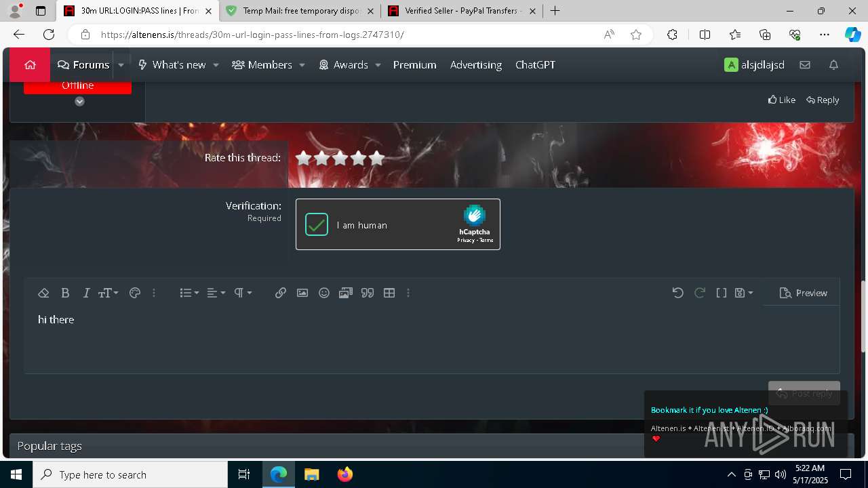Launch Firefox from the taskbar

345,474
